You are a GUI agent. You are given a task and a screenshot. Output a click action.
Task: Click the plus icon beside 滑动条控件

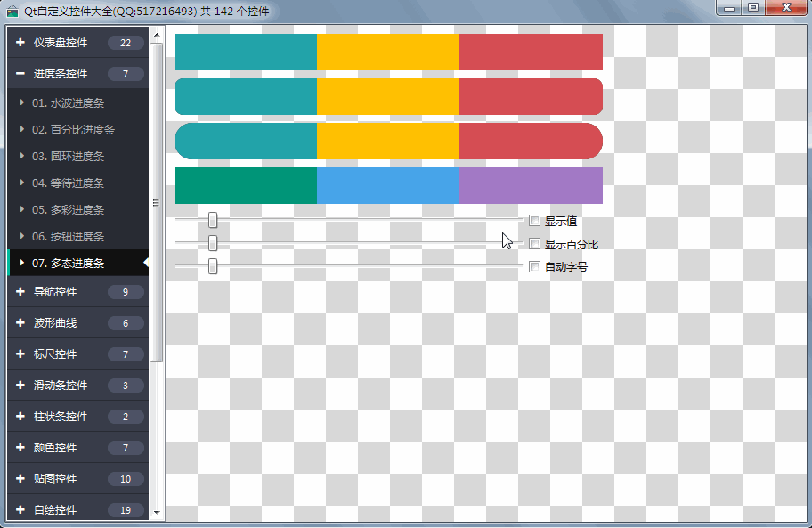20,386
